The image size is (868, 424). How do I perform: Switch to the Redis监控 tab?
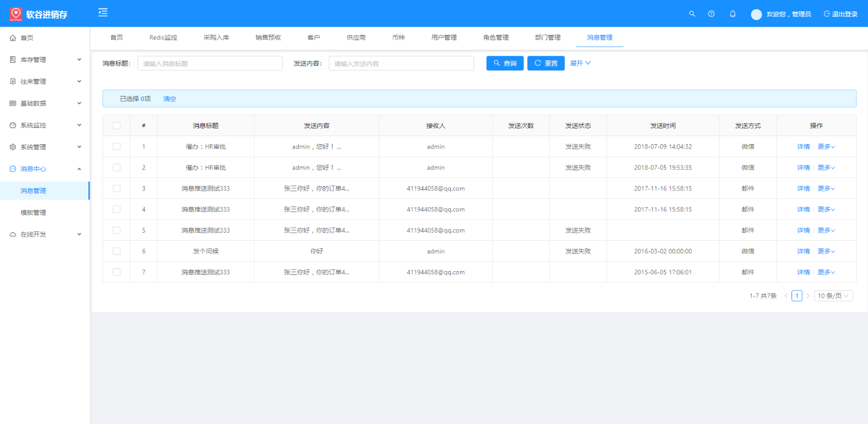[x=163, y=37]
